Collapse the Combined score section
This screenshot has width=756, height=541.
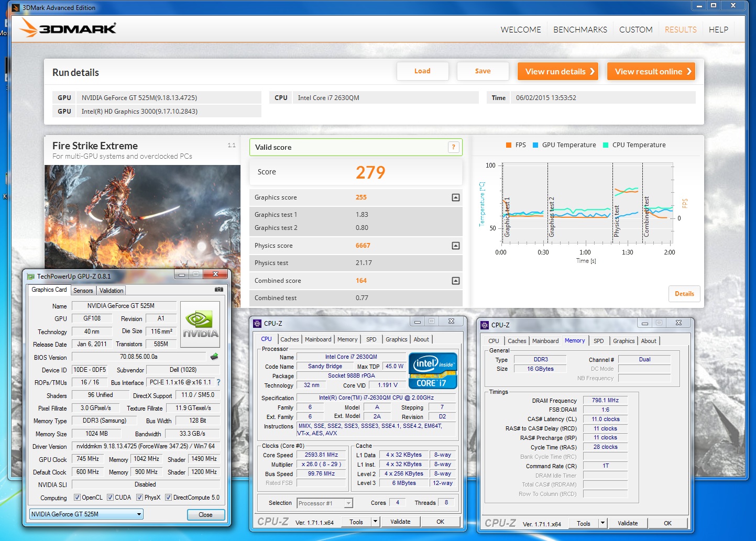(456, 281)
